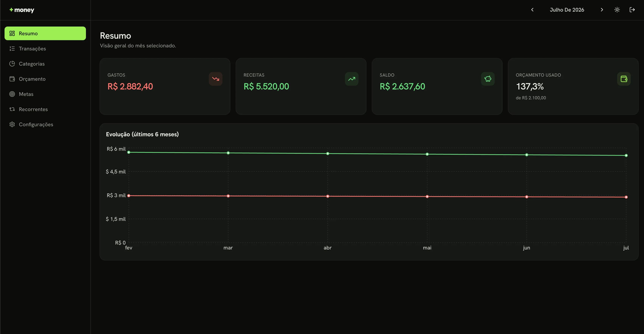Click the logout icon
This screenshot has height=334, width=644.
pos(632,10)
